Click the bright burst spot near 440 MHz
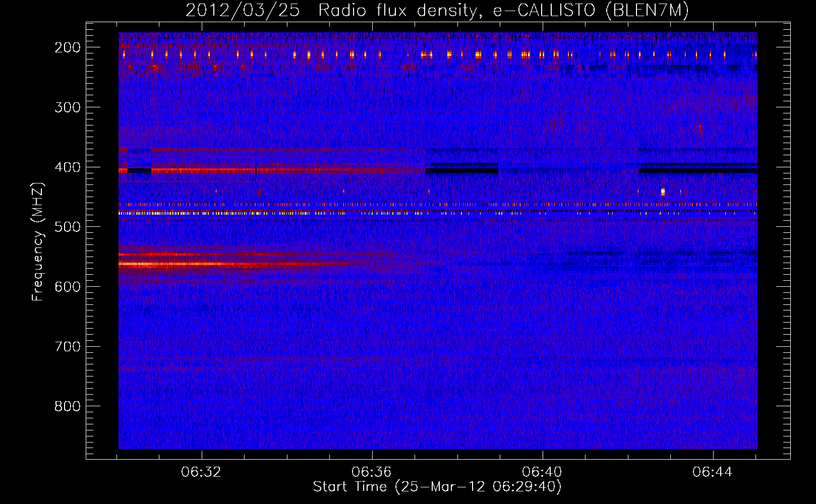Image resolution: width=816 pixels, height=504 pixels. click(x=663, y=192)
